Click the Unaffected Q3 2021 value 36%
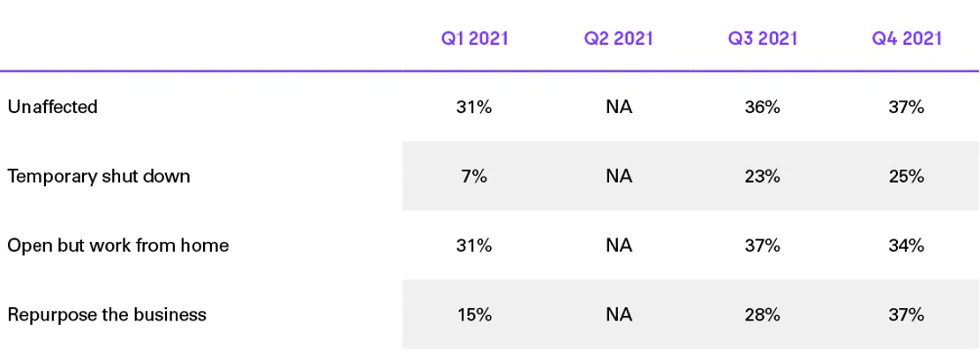This screenshot has height=355, width=980. 762,107
